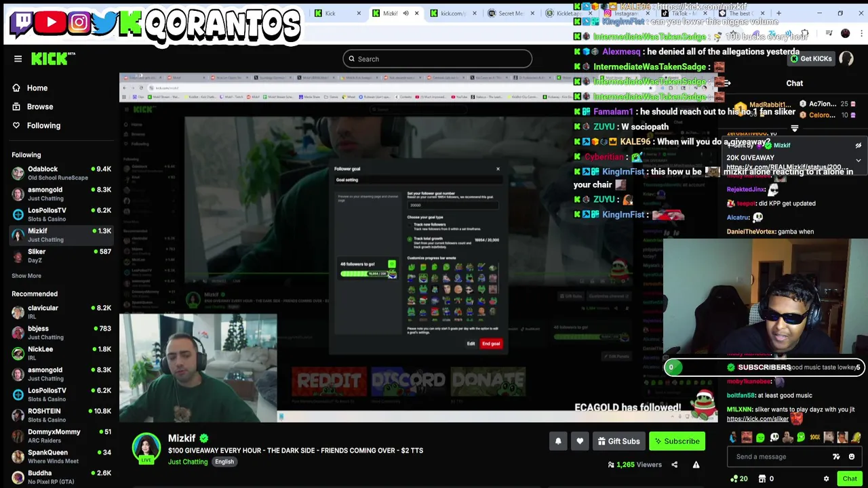The image size is (868, 488).
Task: Click the English language tag
Action: pos(224,462)
